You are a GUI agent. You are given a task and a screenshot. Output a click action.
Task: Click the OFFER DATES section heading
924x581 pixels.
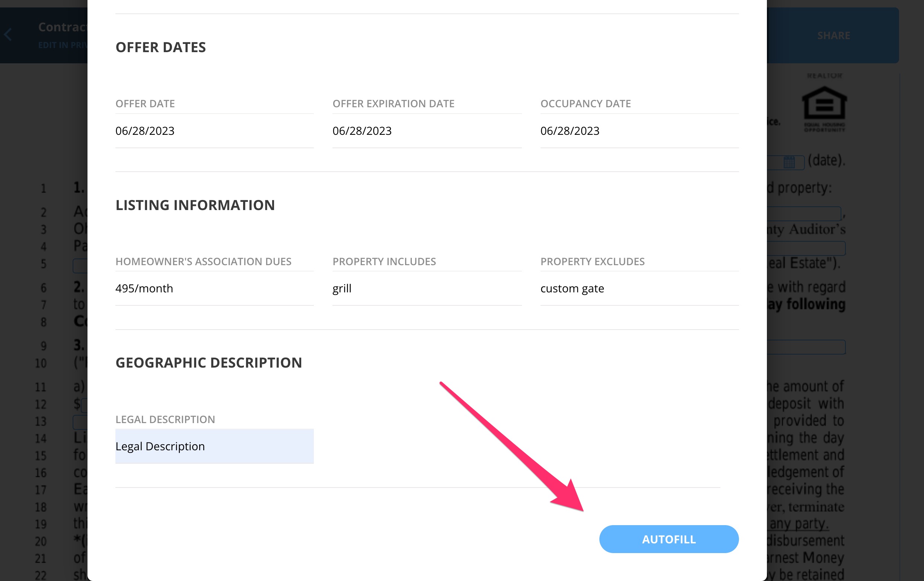[161, 47]
